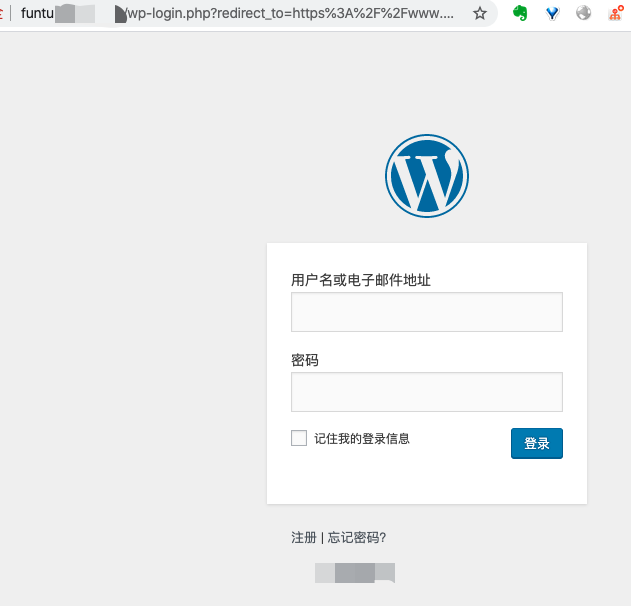Open the 忘记密码? link
The image size is (631, 606).
(x=357, y=537)
